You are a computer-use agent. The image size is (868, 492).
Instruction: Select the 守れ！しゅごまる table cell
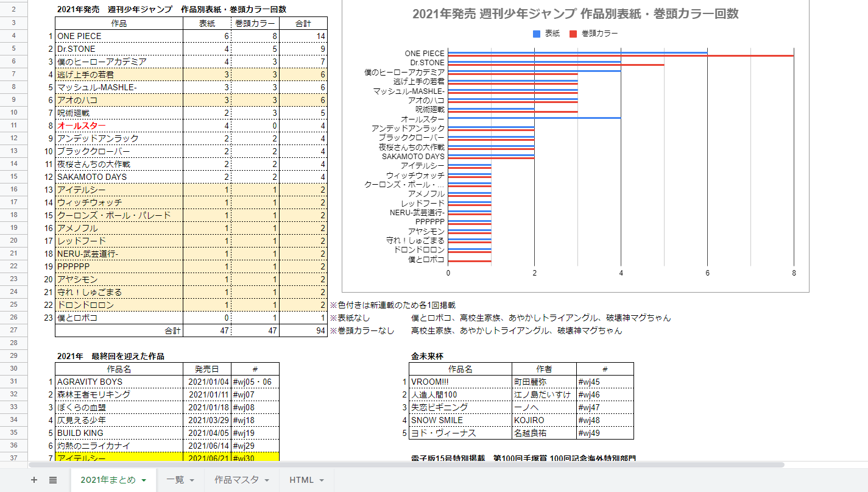click(x=119, y=292)
